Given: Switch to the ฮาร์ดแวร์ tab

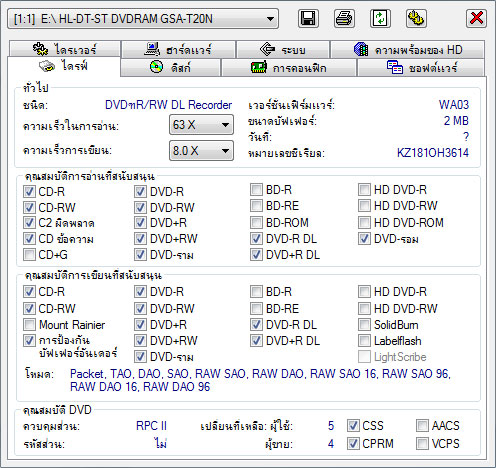Looking at the screenshot, I should [x=178, y=49].
